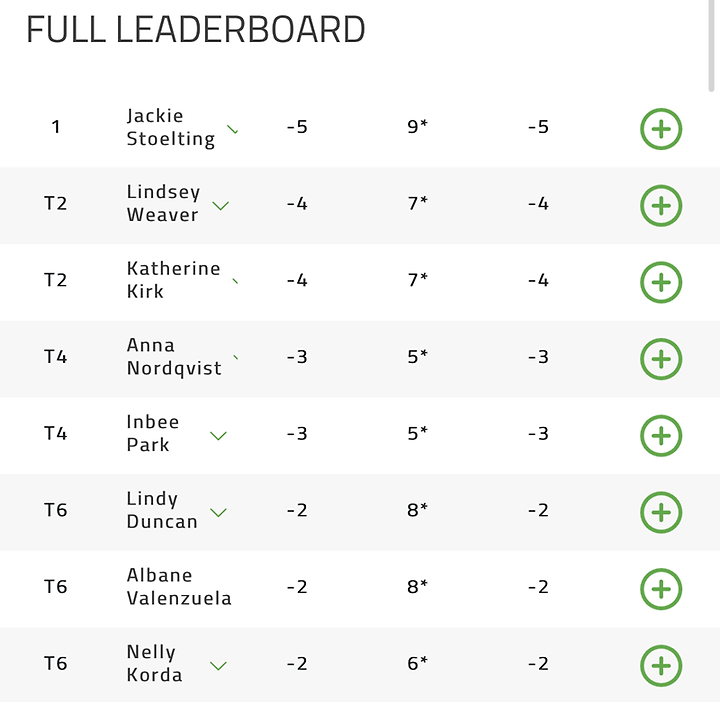
Task: Expand the chevron beside Lindsey Weaver
Action: pos(220,206)
